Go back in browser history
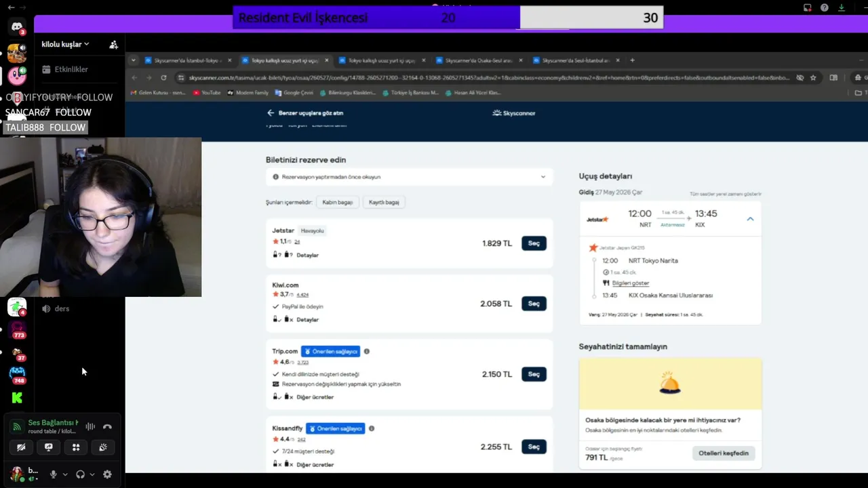This screenshot has height=488, width=868. click(134, 78)
